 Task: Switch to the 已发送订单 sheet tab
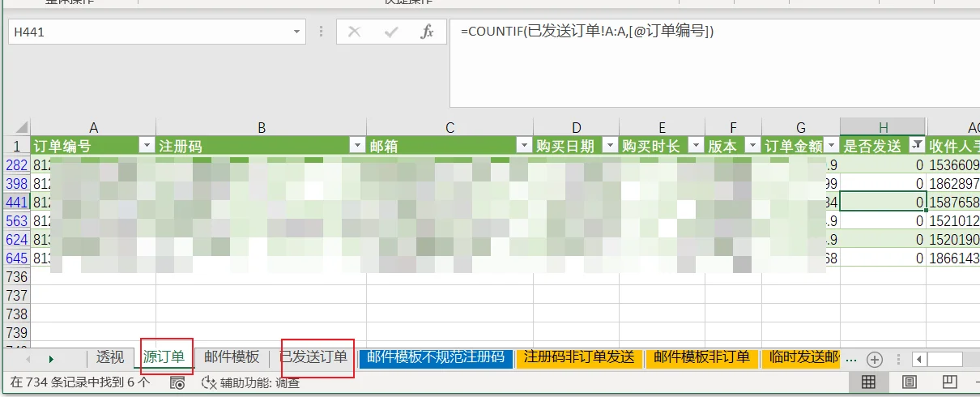pos(313,357)
